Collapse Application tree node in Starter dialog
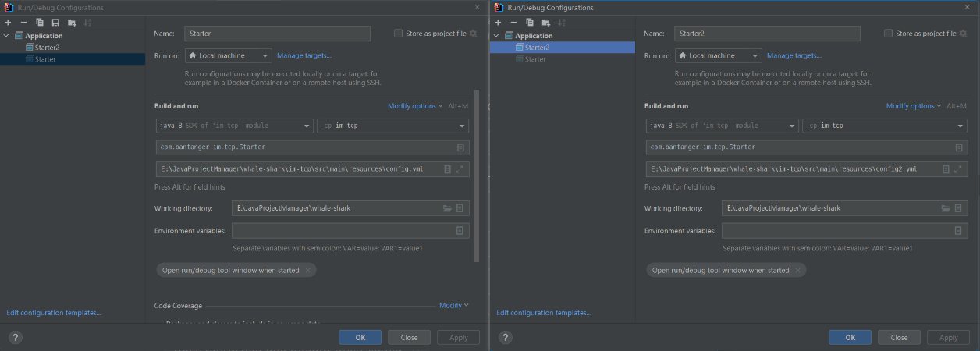This screenshot has width=980, height=351. coord(7,36)
